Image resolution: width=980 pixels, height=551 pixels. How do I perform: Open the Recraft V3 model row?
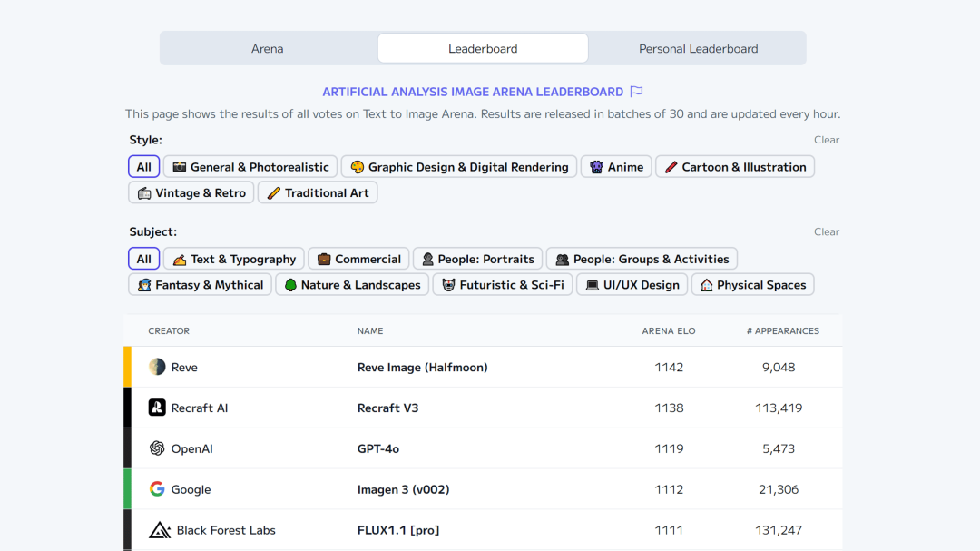point(483,408)
